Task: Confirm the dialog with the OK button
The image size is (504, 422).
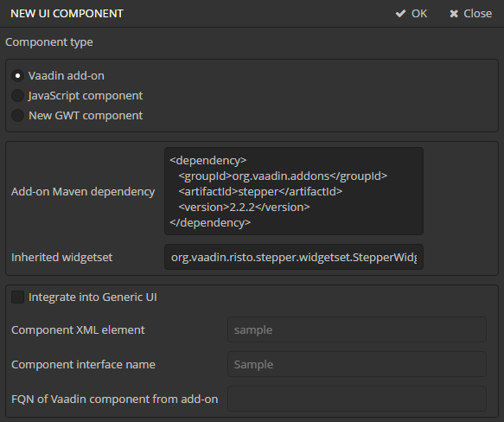Action: pos(411,14)
